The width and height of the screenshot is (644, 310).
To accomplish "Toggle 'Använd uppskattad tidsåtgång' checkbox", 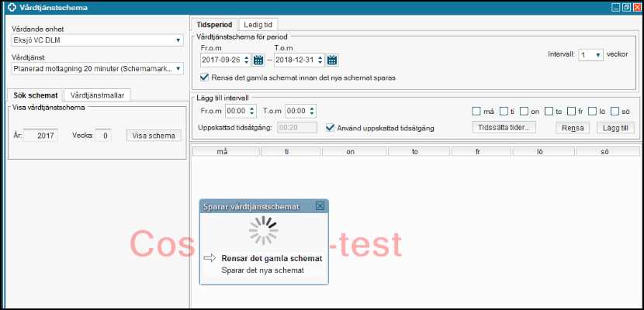I will [330, 127].
